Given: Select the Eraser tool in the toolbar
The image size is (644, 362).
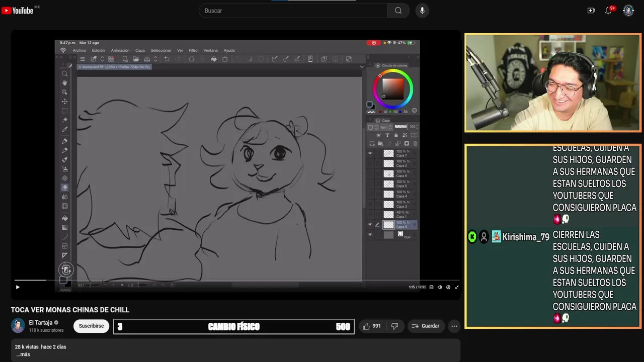Looking at the screenshot, I should coord(64,188).
